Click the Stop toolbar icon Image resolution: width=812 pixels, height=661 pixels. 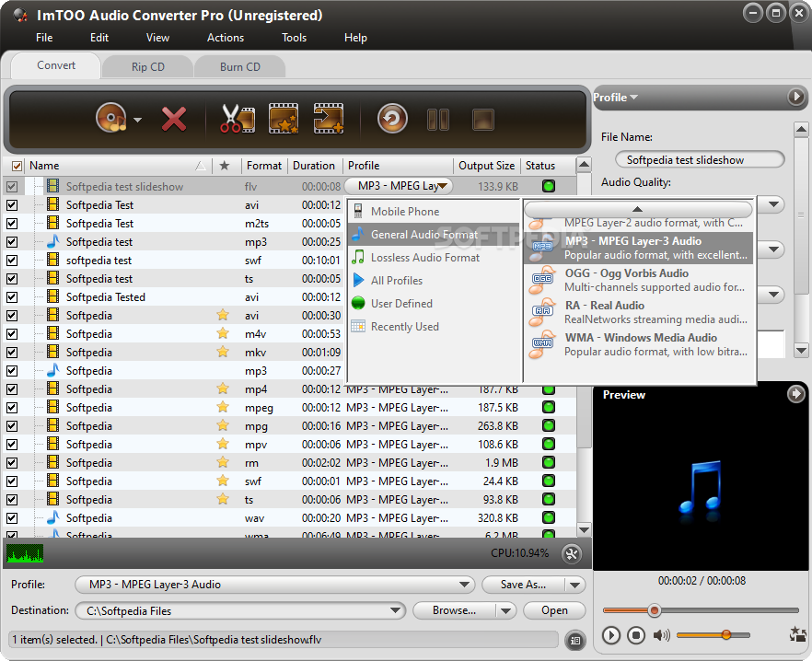pyautogui.click(x=483, y=120)
